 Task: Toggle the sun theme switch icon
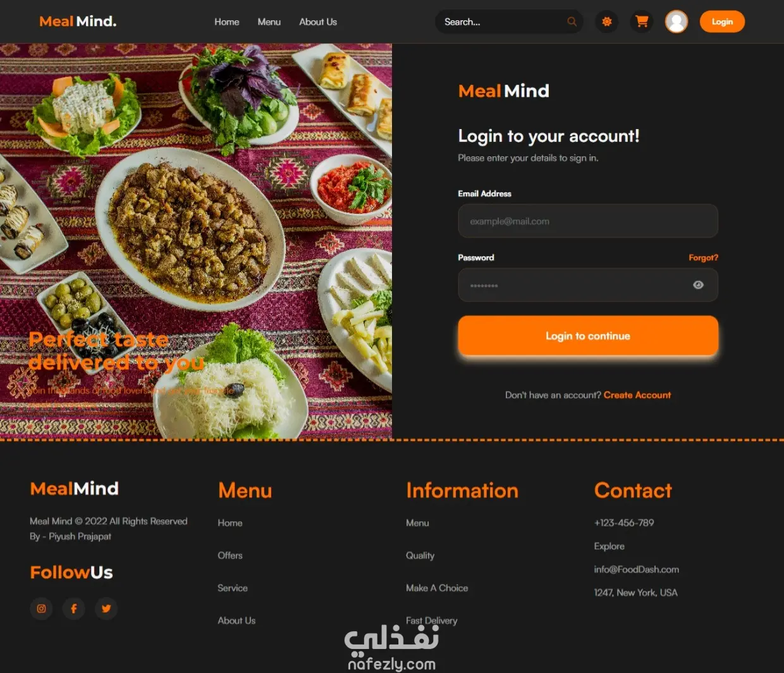[x=607, y=22]
